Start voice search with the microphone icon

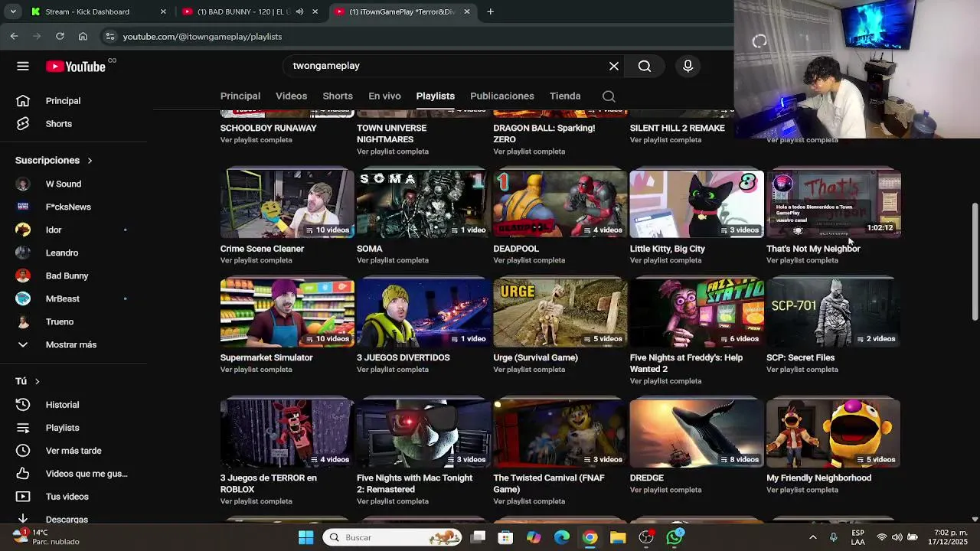pyautogui.click(x=688, y=67)
